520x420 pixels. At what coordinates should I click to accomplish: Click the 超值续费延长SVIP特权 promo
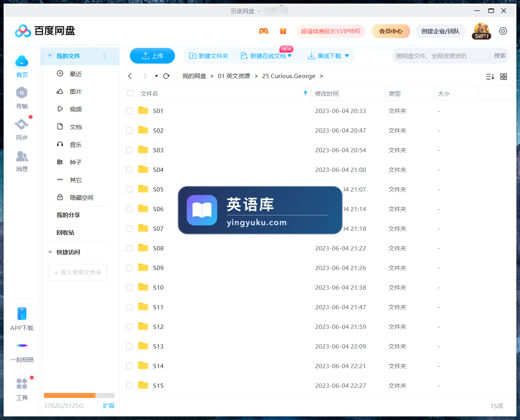coord(331,31)
